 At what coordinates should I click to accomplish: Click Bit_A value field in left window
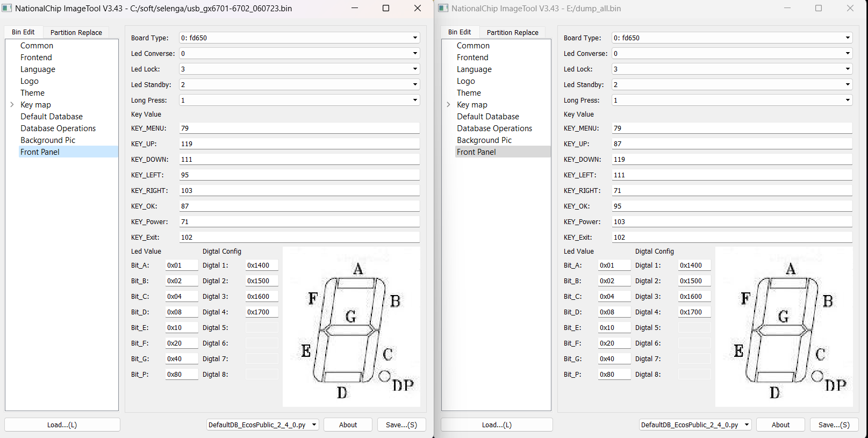182,265
